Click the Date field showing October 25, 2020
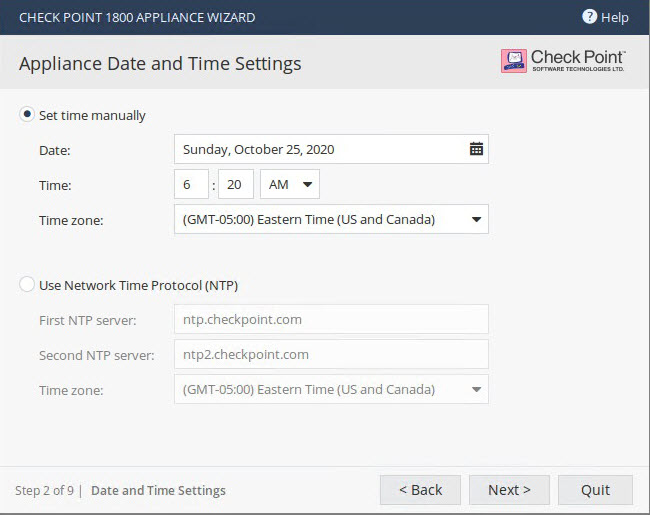The height and width of the screenshot is (515, 650). (331, 149)
